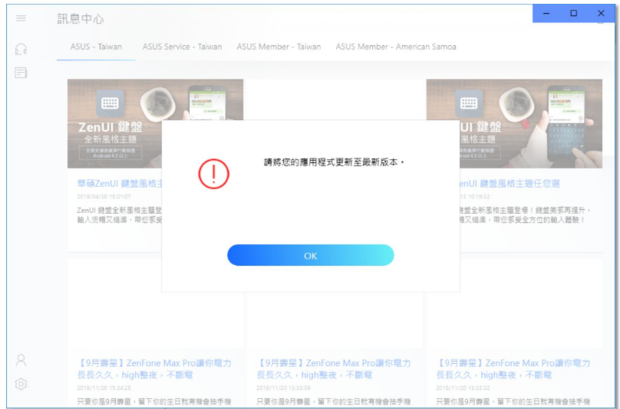Image resolution: width=620 pixels, height=409 pixels.
Task: Click the red exclamation warning icon
Action: [x=214, y=174]
